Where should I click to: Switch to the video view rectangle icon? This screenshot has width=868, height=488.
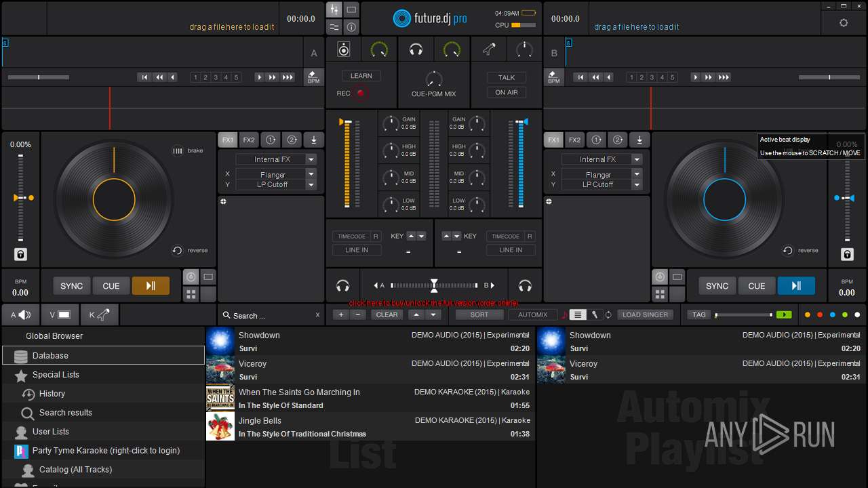(351, 9)
